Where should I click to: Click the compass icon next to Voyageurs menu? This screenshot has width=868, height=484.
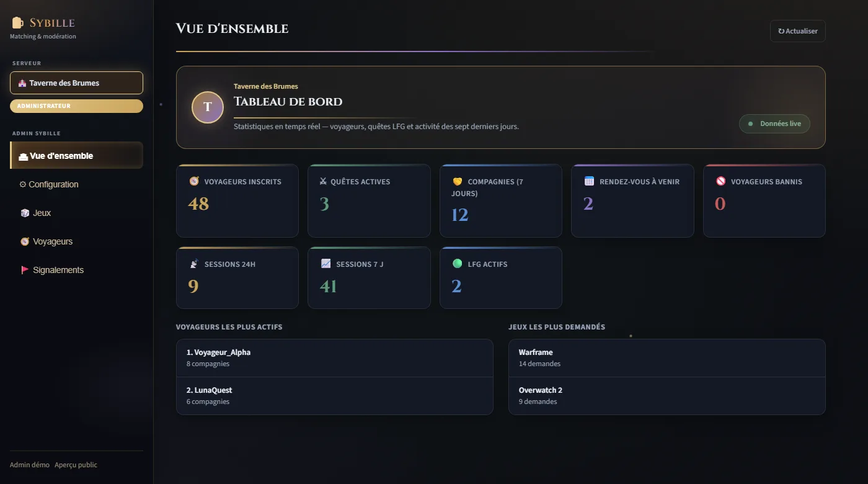[x=25, y=241]
